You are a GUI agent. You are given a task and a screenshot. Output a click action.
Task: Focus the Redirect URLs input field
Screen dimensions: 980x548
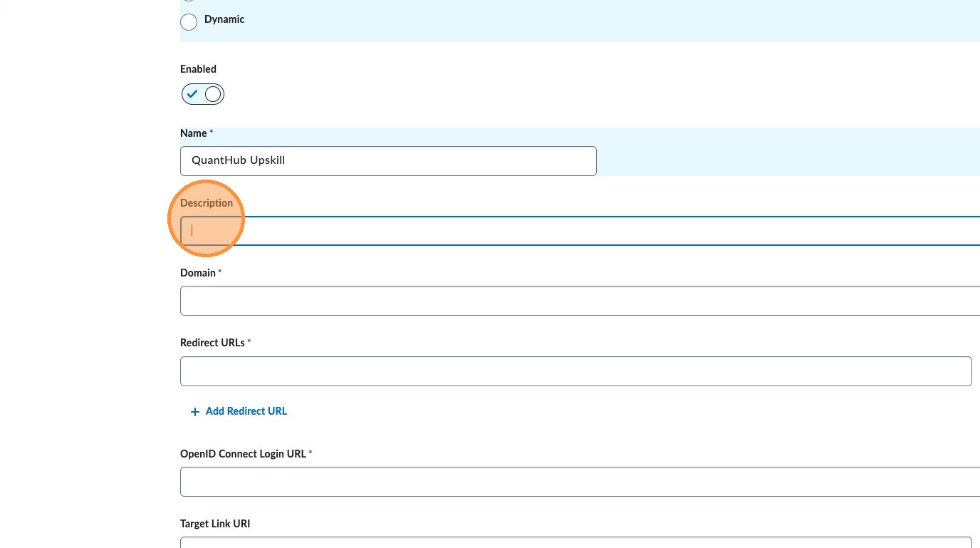point(575,371)
